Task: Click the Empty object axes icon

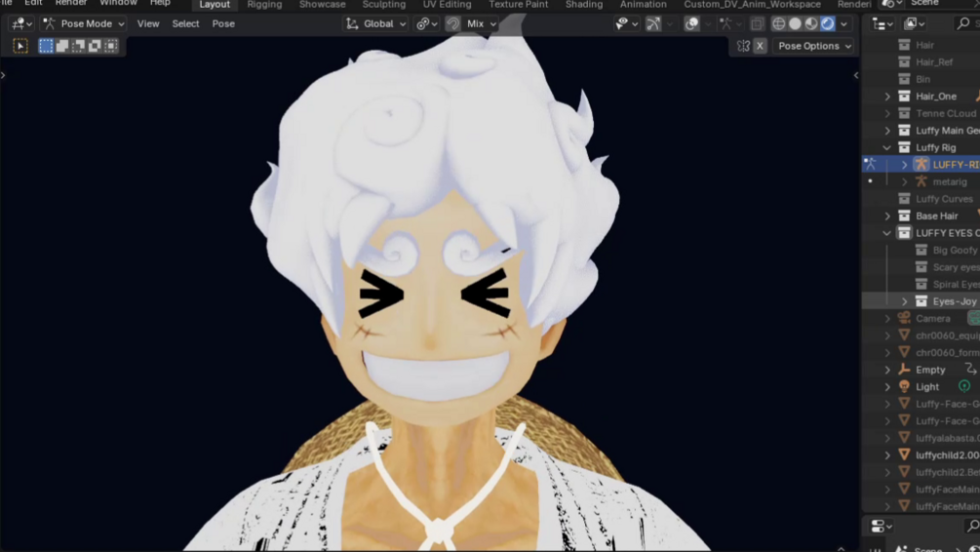Action: pyautogui.click(x=904, y=370)
